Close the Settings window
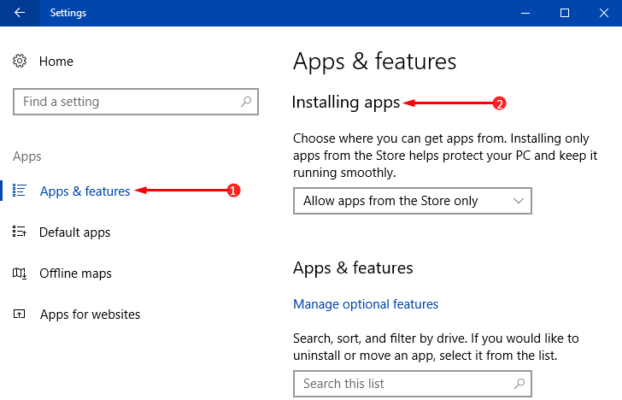622x400 pixels. point(604,13)
